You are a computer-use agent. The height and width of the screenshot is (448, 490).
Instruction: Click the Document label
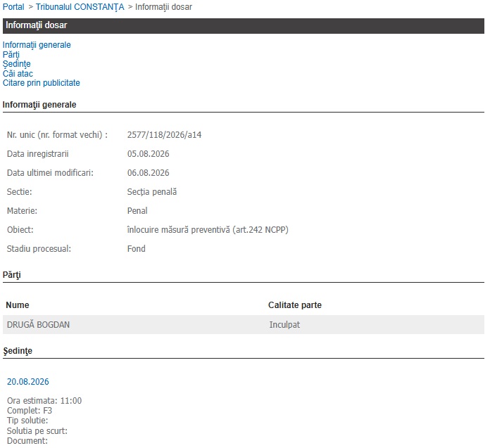(x=27, y=441)
